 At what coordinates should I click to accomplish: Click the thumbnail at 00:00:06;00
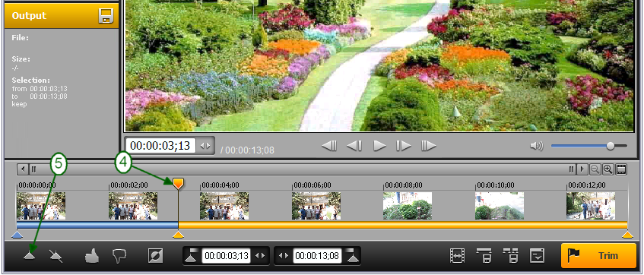click(x=316, y=206)
